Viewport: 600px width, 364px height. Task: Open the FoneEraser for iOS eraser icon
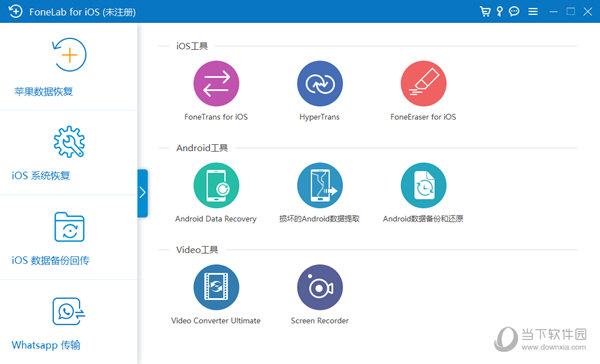pyautogui.click(x=424, y=83)
